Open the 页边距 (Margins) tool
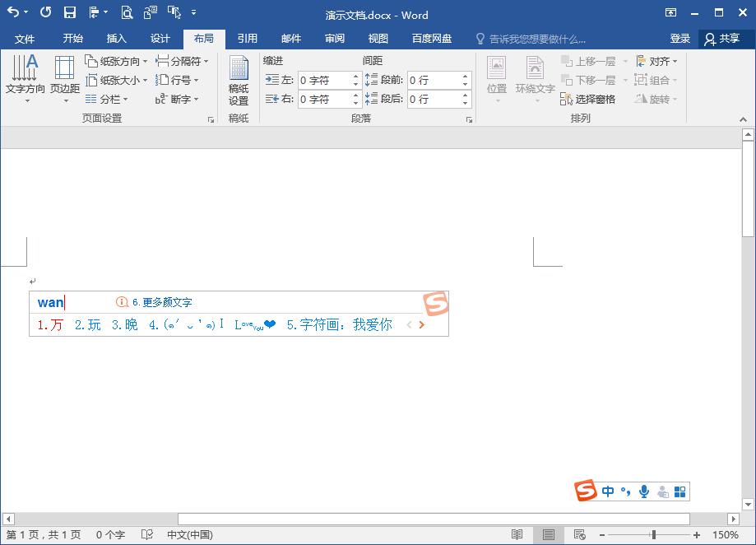The height and width of the screenshot is (545, 756). pos(64,78)
